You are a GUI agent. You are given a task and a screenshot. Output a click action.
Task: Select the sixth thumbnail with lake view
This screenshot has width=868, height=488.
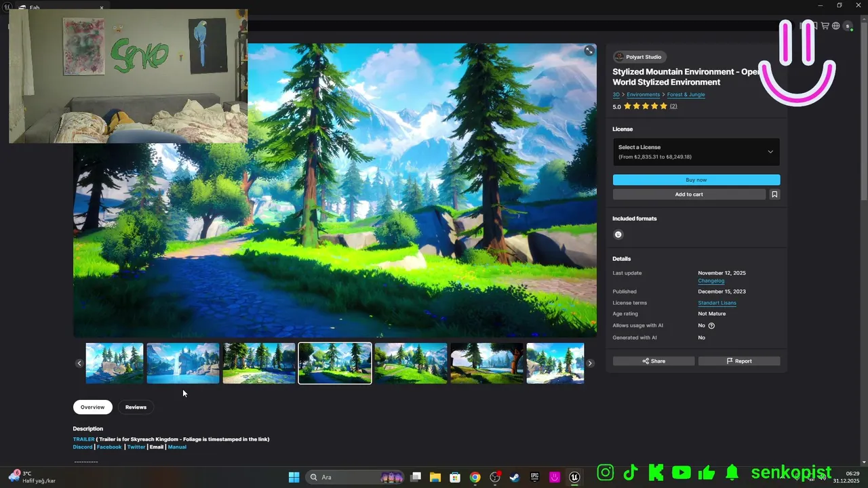[x=487, y=363]
